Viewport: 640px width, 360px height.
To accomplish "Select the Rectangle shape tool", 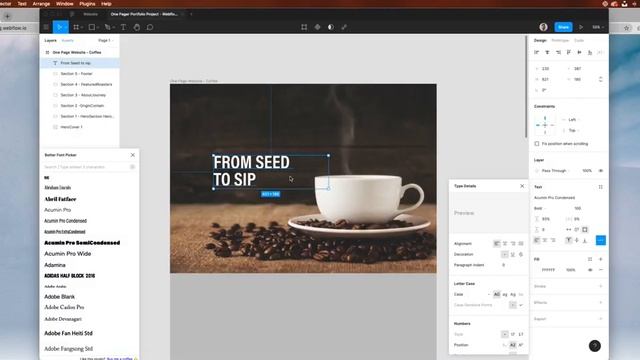I will coord(92,27).
